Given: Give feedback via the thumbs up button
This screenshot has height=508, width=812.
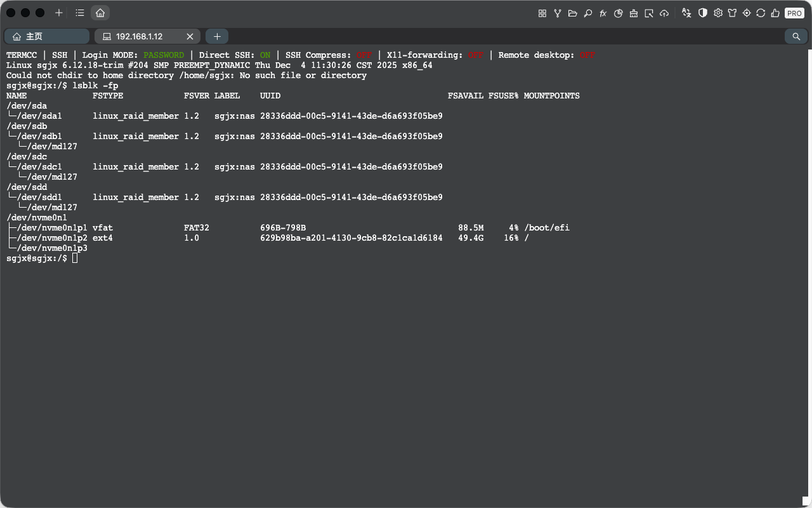Looking at the screenshot, I should tap(775, 13).
